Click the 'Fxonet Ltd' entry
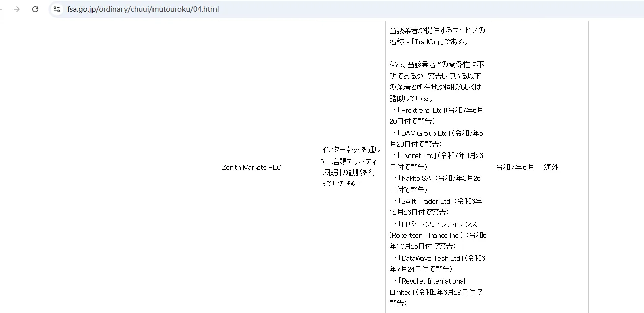The height and width of the screenshot is (313, 644). coord(418,155)
